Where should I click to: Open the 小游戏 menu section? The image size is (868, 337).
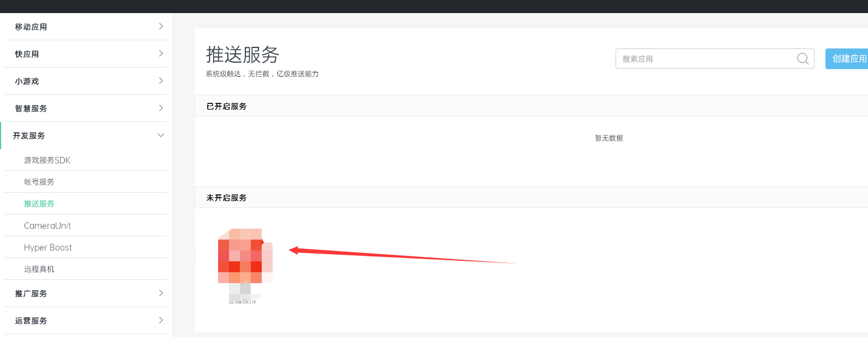(86, 81)
